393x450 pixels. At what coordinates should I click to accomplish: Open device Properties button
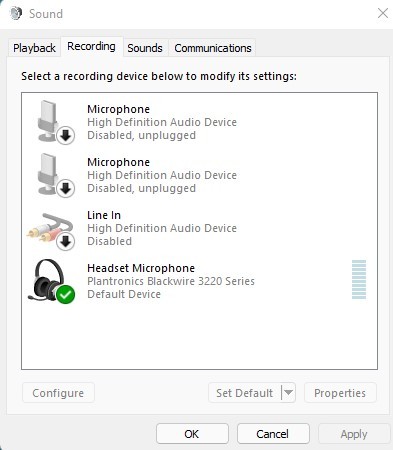[340, 393]
